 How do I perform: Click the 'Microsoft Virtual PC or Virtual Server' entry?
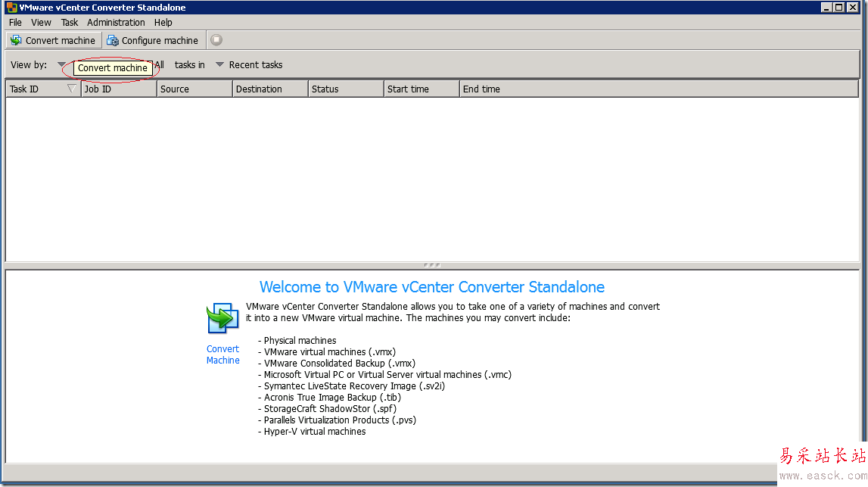[x=387, y=375]
